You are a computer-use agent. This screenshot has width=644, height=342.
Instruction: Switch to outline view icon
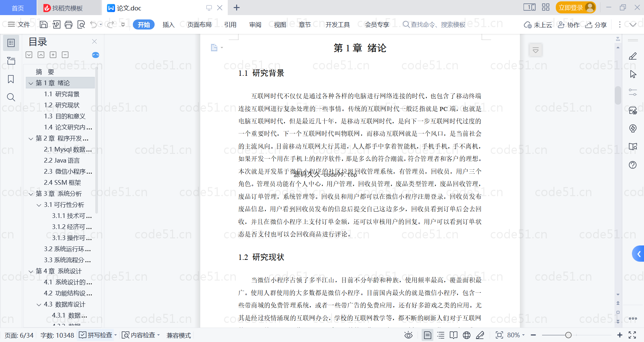pyautogui.click(x=441, y=335)
